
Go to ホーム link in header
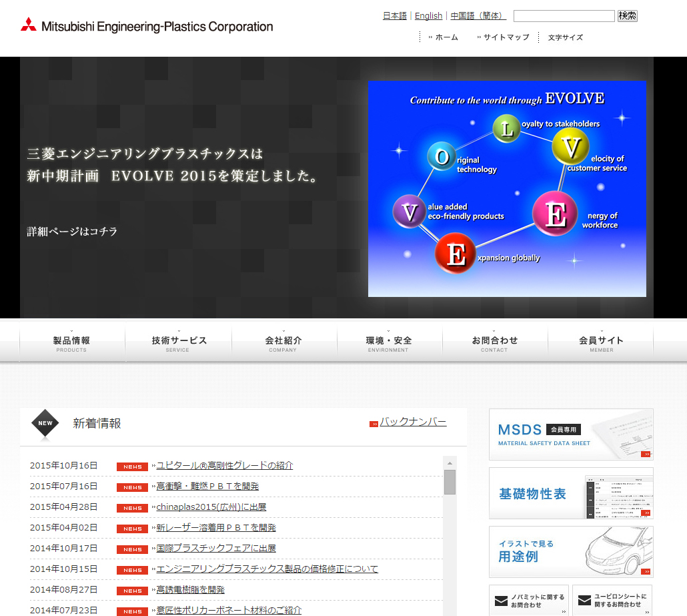click(444, 37)
